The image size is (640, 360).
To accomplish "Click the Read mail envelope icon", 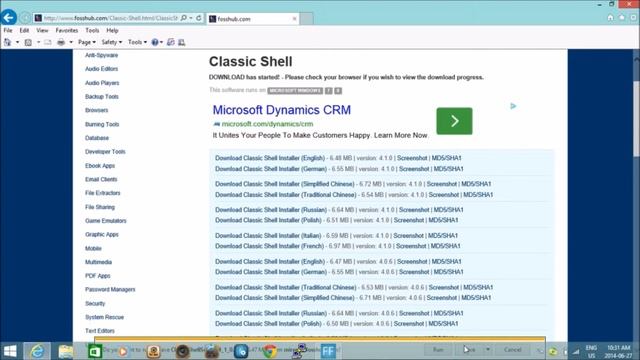I will tap(48, 42).
